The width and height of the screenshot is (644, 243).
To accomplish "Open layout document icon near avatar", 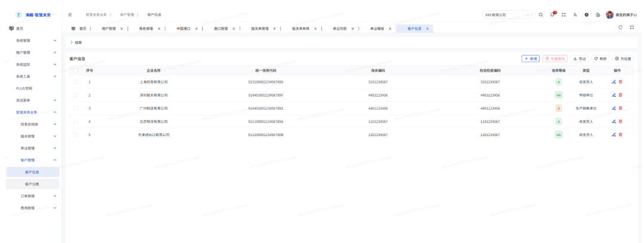I will [598, 14].
